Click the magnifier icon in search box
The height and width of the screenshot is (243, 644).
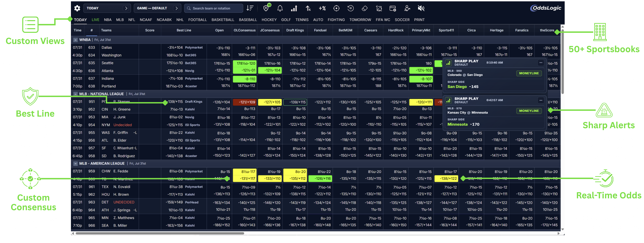point(189,8)
